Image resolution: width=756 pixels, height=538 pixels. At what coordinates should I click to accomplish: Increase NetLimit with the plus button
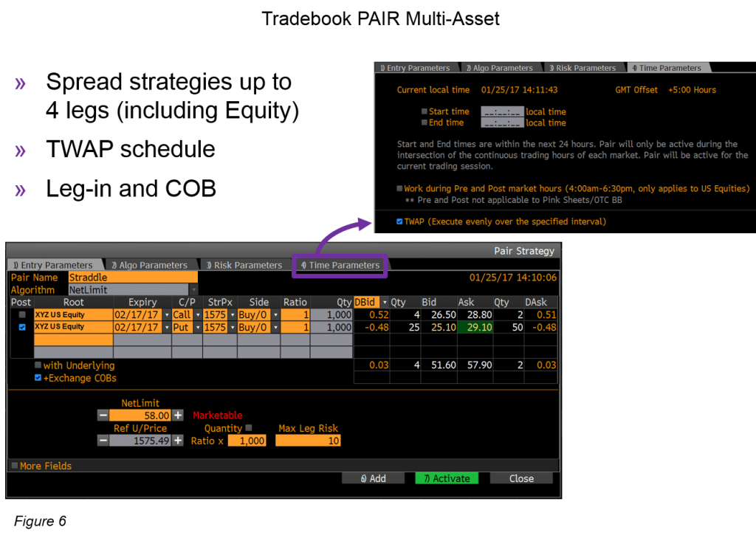[x=178, y=415]
